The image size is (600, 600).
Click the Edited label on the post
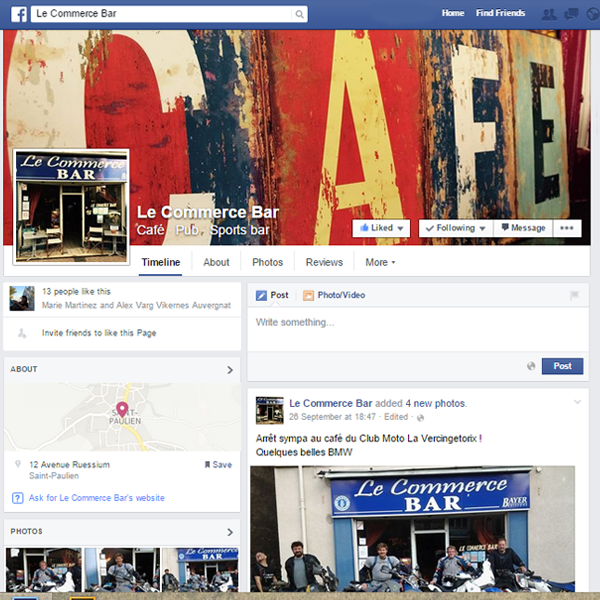tap(396, 417)
